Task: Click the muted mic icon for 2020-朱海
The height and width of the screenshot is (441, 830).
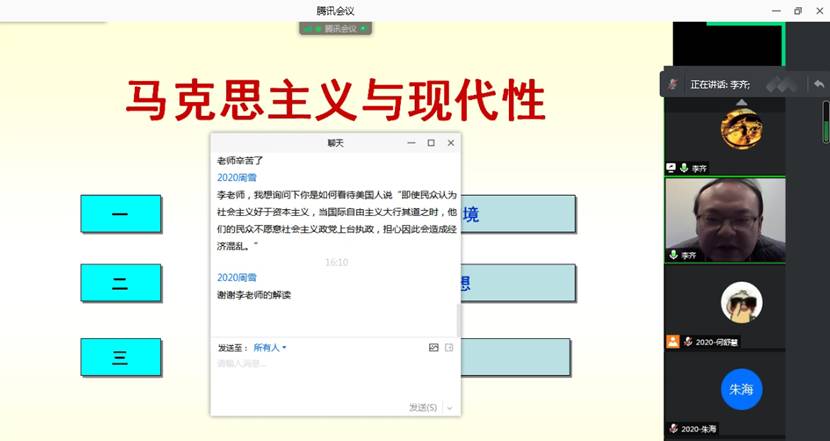Action: point(688,428)
